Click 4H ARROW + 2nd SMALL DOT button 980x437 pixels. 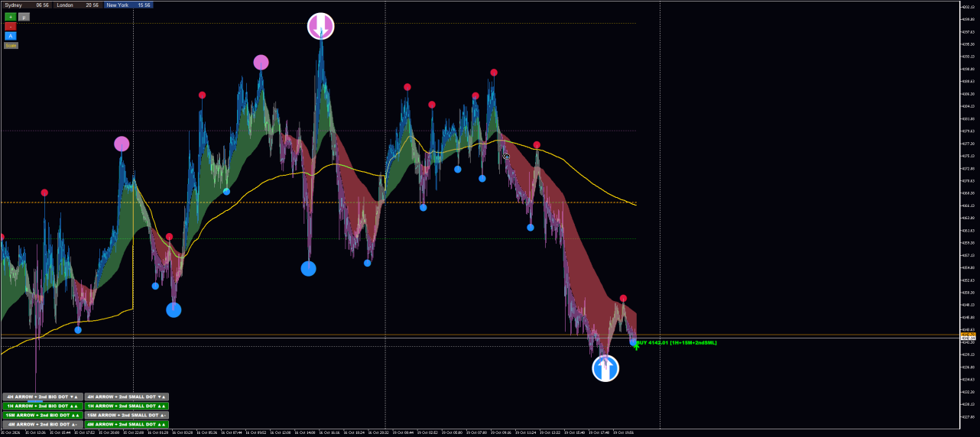(127, 397)
